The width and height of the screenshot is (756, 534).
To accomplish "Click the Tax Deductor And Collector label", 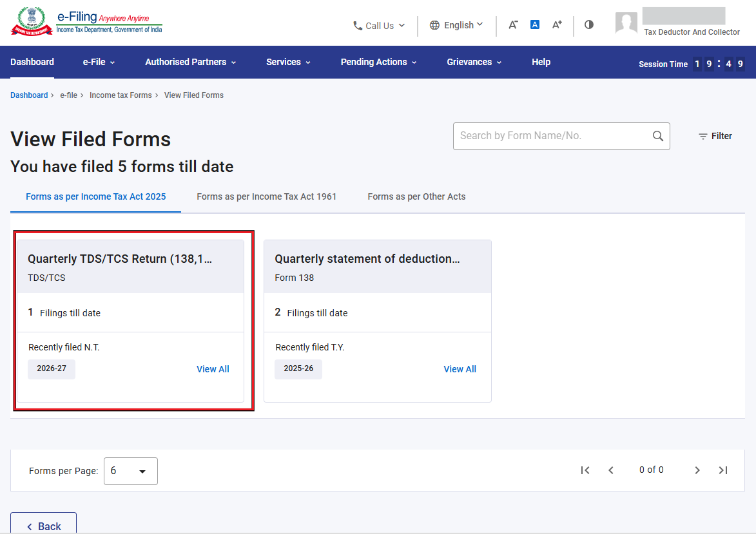I will point(692,32).
